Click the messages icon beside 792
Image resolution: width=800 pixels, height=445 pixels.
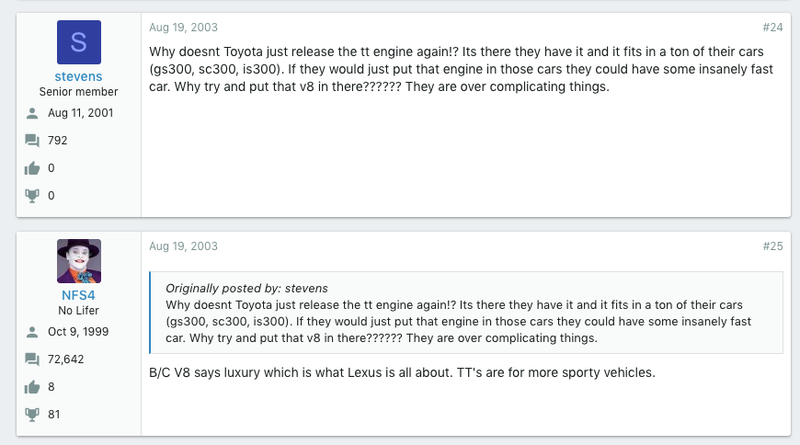[x=32, y=140]
